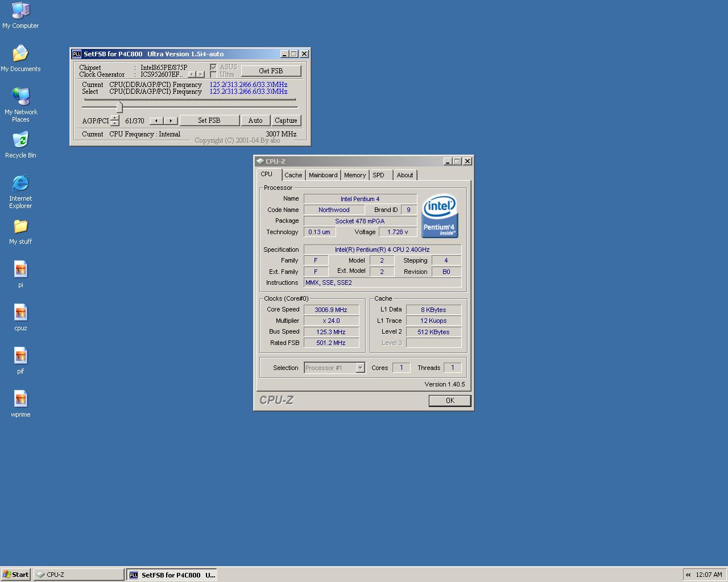Minimize the SetFSB window
This screenshot has width=728, height=582.
click(284, 54)
